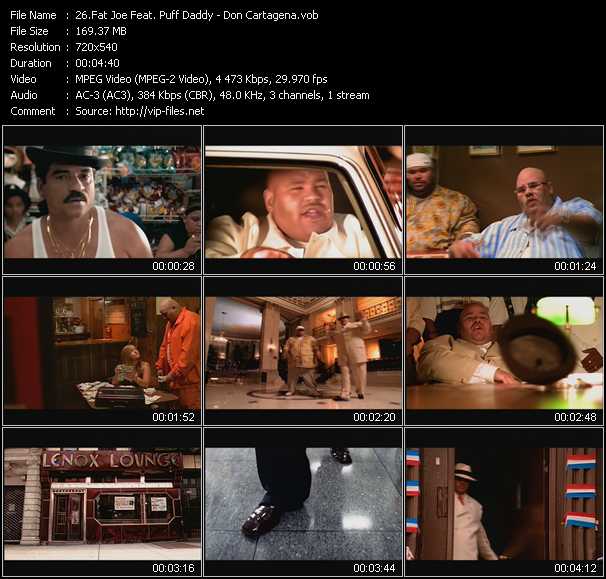Click the resolution value 720x540
The image size is (606, 579).
[x=96, y=47]
